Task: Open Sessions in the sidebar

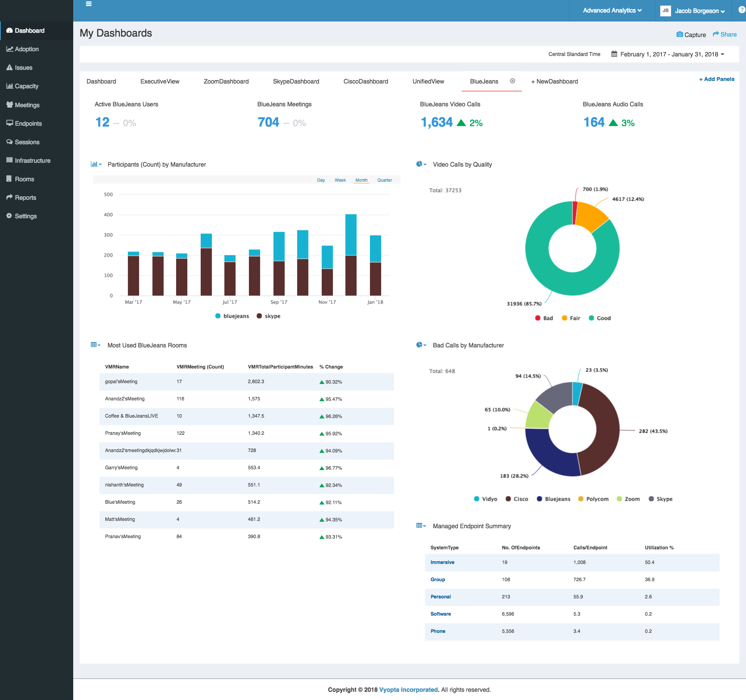Action: click(37, 142)
